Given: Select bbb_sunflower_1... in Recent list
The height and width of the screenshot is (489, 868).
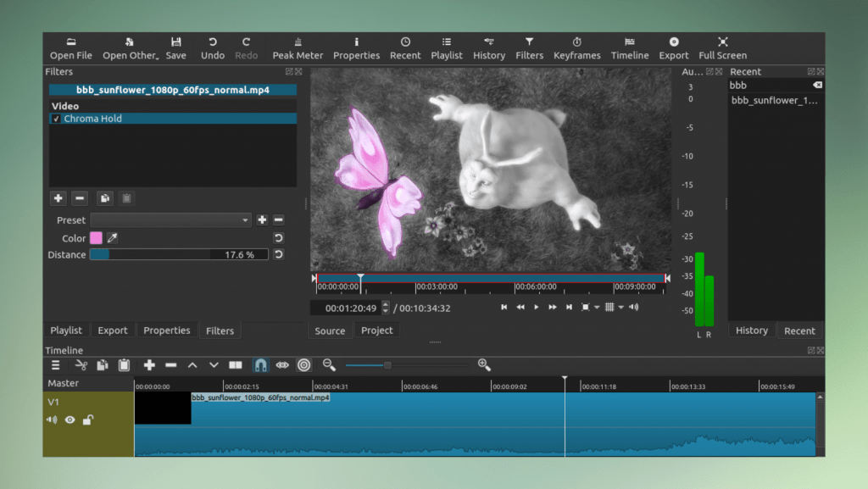Looking at the screenshot, I should point(775,100).
